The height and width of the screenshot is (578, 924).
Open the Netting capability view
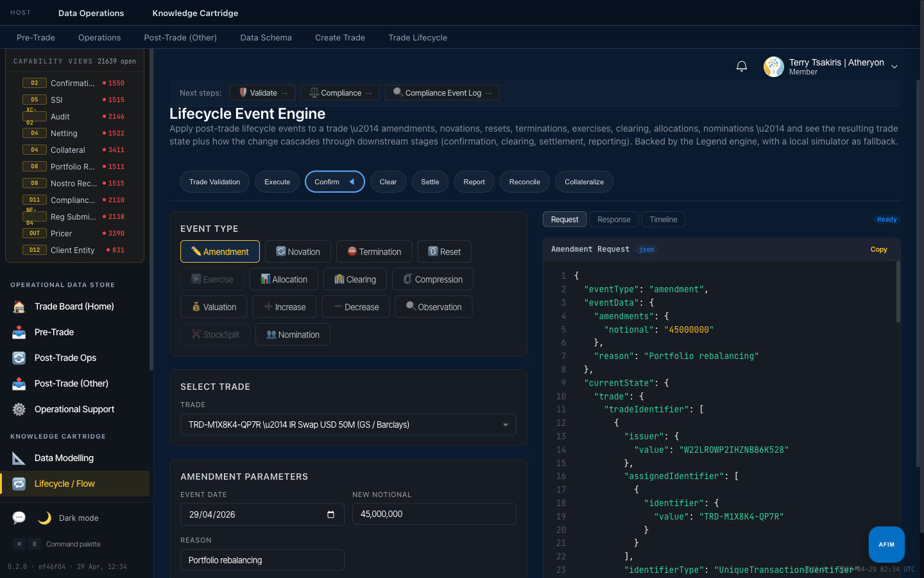click(74, 133)
